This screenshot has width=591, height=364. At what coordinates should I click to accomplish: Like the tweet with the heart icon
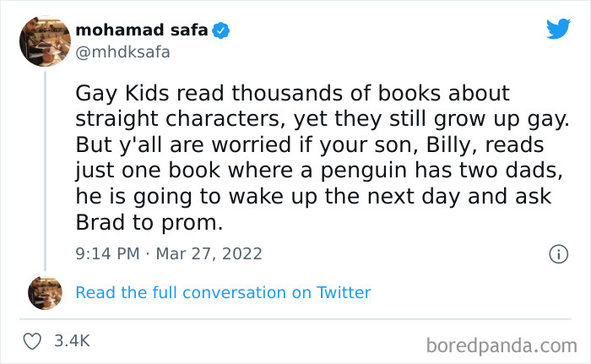(x=34, y=341)
